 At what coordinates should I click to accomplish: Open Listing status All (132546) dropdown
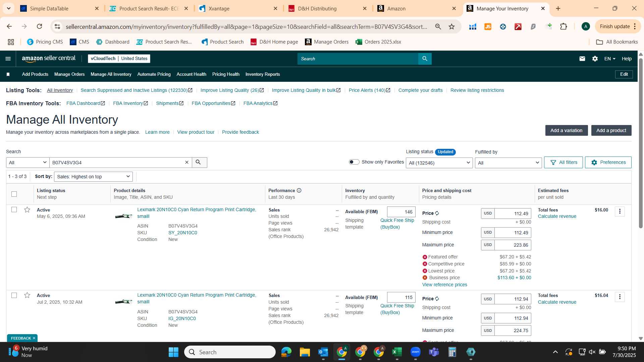439,163
